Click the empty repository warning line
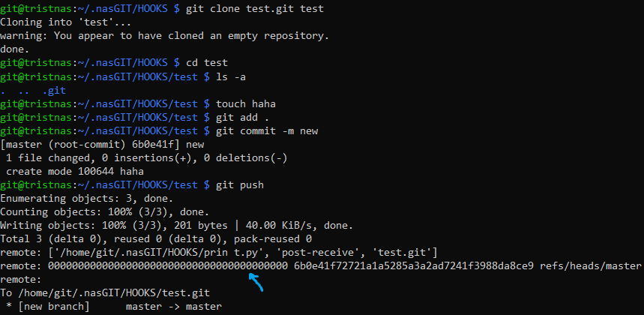The width and height of the screenshot is (644, 315). (164, 35)
